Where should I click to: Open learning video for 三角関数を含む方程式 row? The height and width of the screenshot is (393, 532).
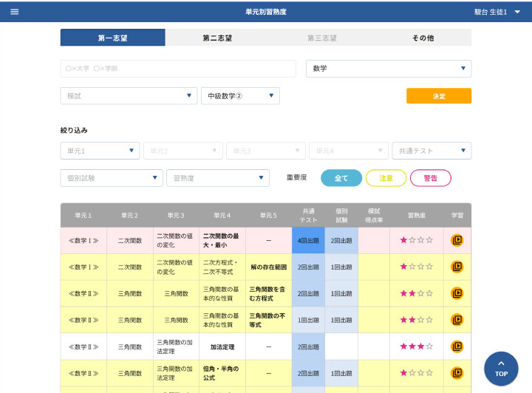pos(457,293)
